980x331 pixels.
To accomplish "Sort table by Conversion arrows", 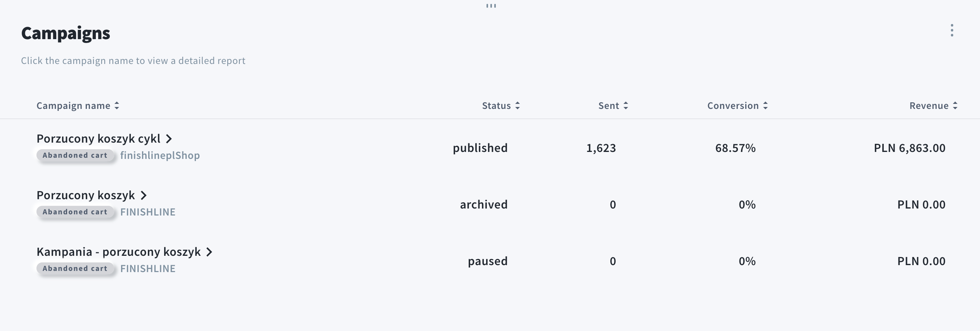I will (x=765, y=106).
